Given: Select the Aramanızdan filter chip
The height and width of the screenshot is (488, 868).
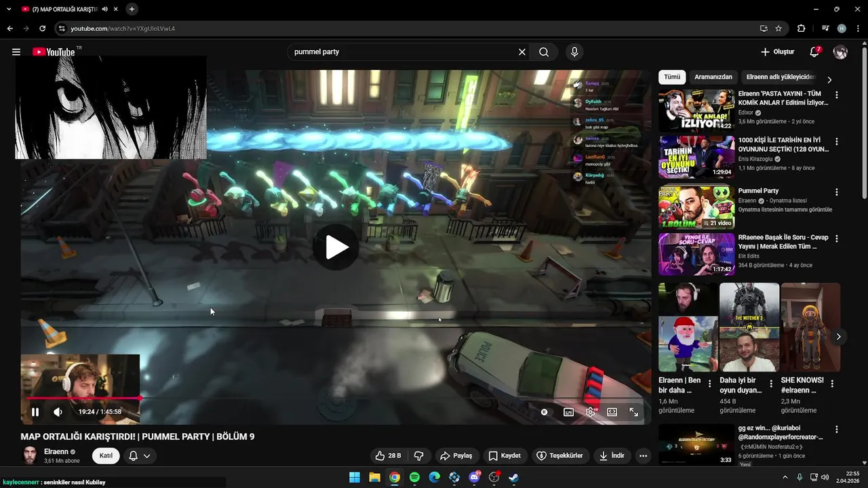Looking at the screenshot, I should [x=713, y=77].
